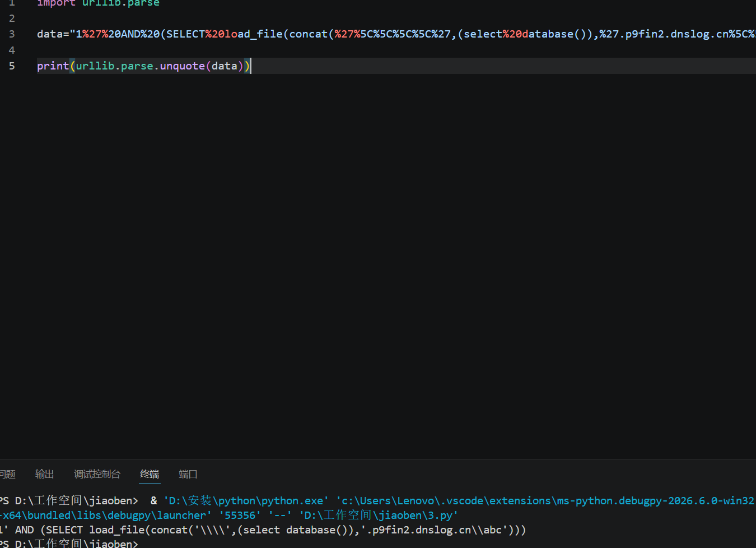This screenshot has height=548, width=756.
Task: Click ".p9fin2.dnslog.cn\\abc" in the terminal output
Action: pos(434,530)
